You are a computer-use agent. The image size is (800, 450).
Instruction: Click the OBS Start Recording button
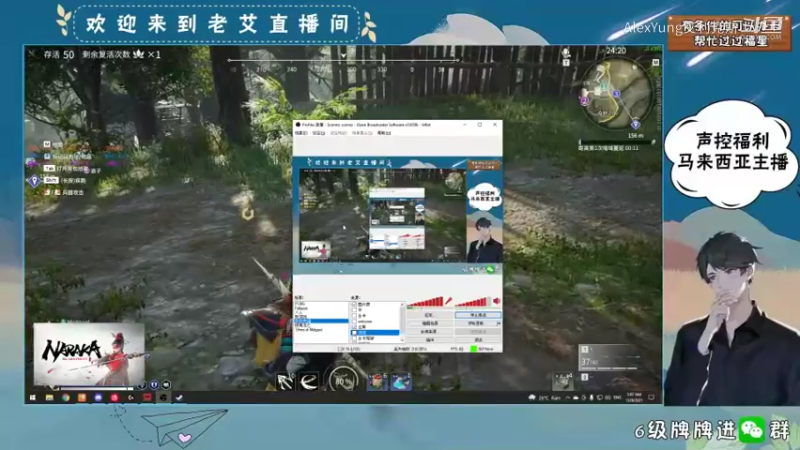[476, 323]
